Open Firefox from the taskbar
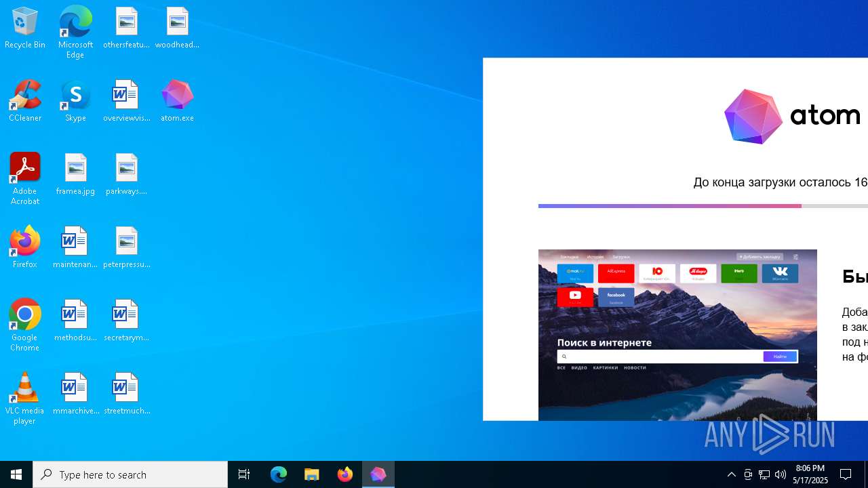This screenshot has height=488, width=868. click(x=345, y=474)
